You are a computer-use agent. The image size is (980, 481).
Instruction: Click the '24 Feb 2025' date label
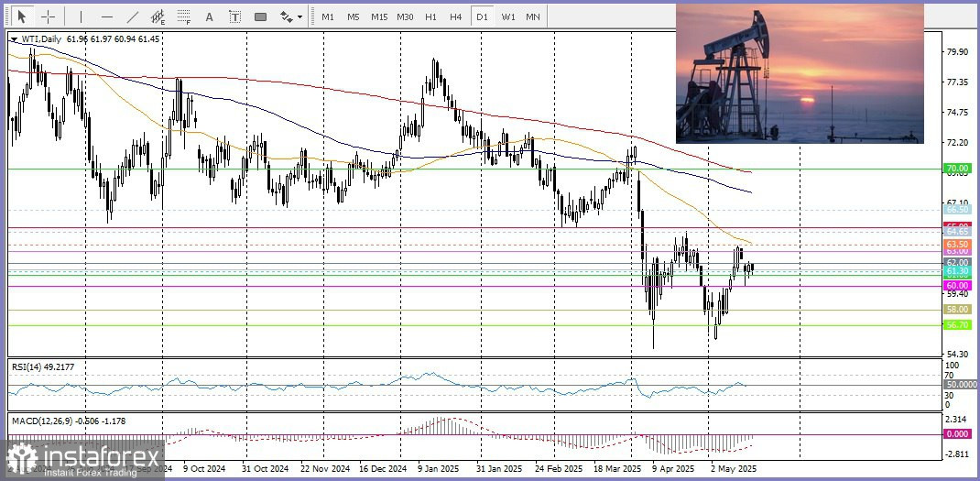tap(559, 468)
